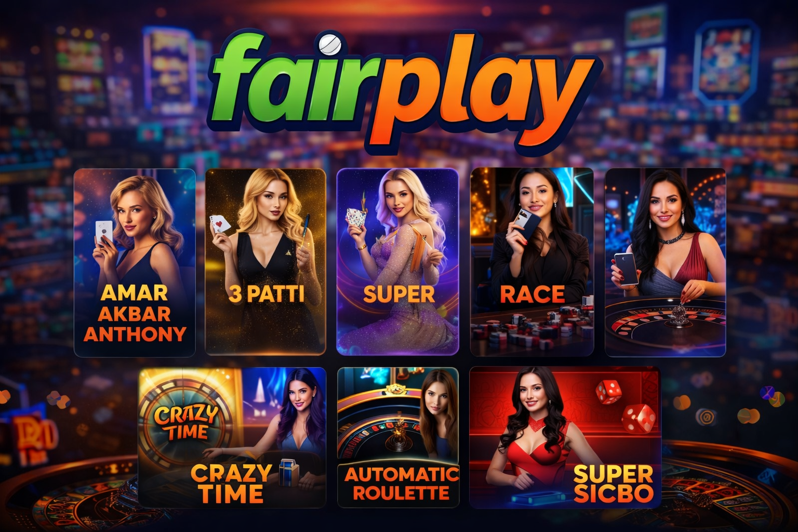Click the AUTOMATIC ROULETTE label
The height and width of the screenshot is (532, 798).
401,484
